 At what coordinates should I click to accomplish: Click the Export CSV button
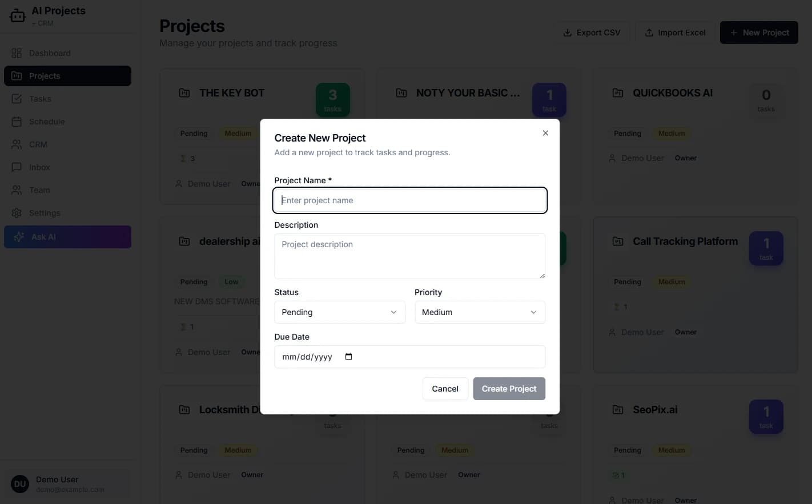click(591, 32)
